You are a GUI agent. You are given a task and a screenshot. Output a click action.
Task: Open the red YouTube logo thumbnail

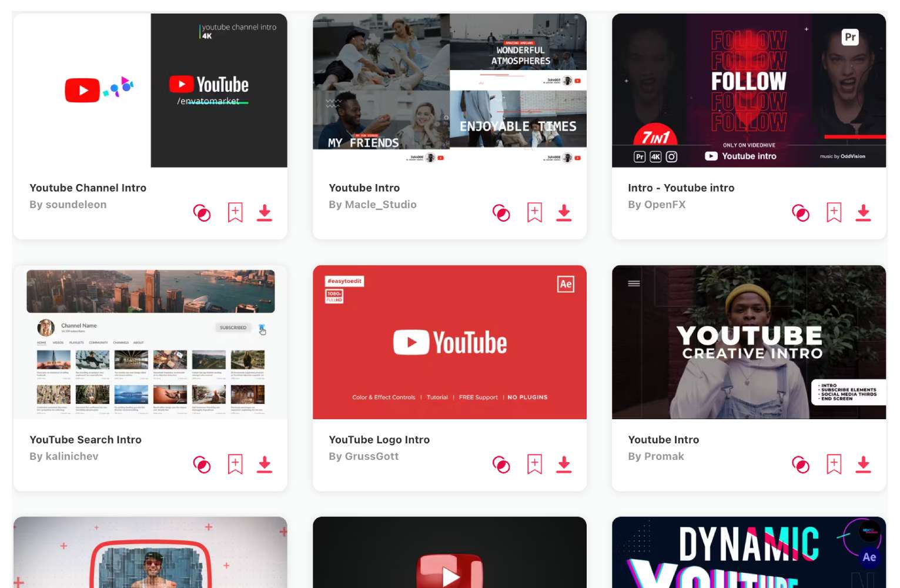coord(450,342)
